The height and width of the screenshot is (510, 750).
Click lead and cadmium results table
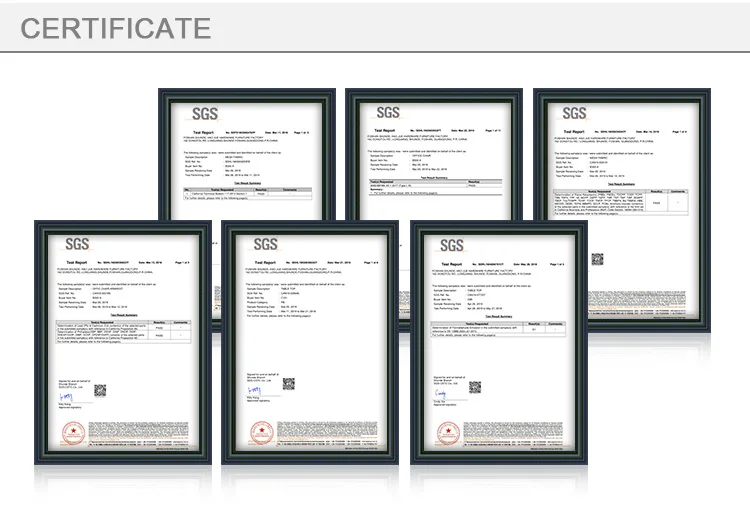point(123,332)
